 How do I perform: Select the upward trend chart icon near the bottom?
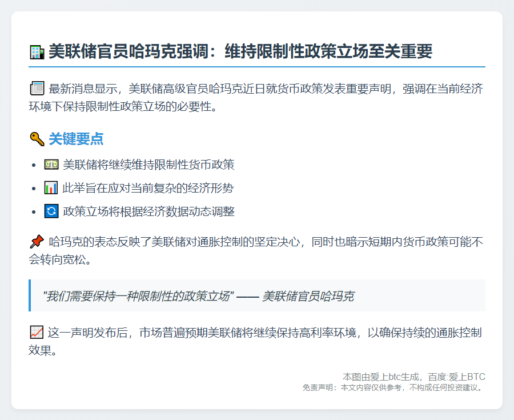pos(37,333)
